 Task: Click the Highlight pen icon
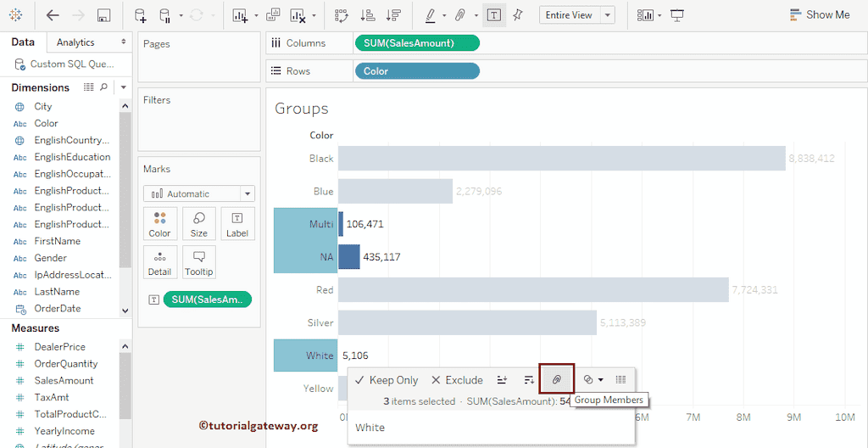point(431,15)
